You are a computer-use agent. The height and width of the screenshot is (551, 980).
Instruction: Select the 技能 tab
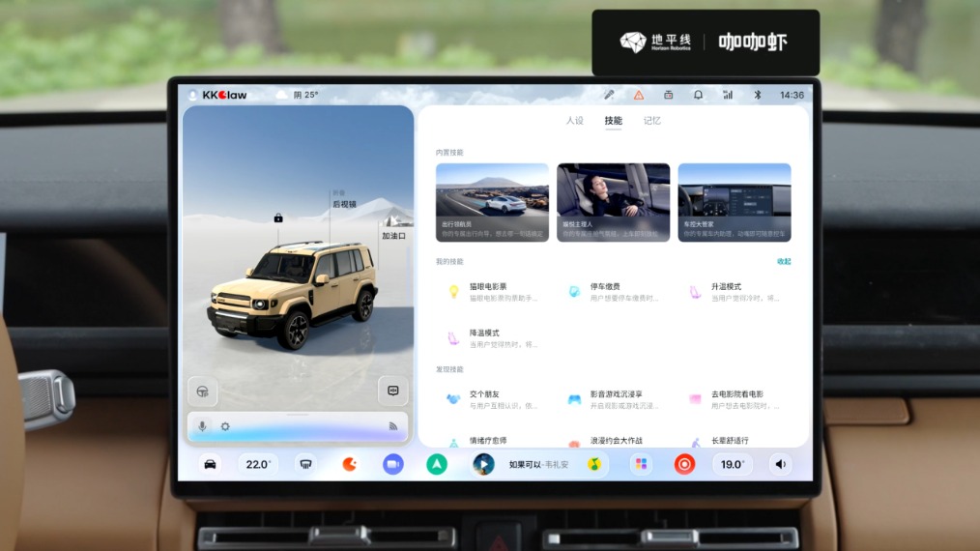click(613, 121)
